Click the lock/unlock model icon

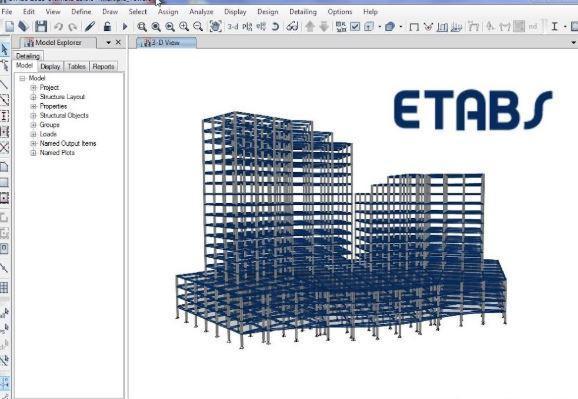[107, 26]
